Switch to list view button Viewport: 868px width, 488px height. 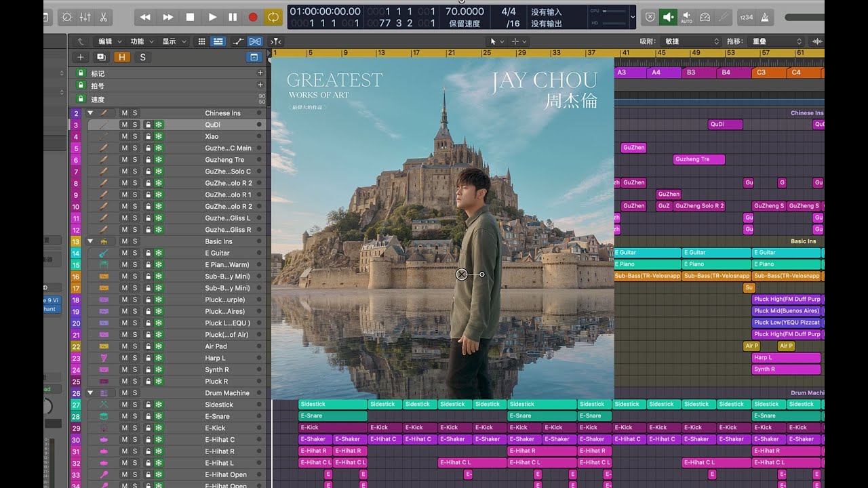pos(218,41)
